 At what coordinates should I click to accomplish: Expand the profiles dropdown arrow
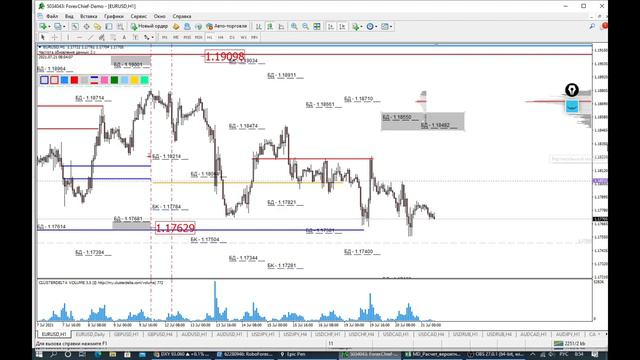pos(64,27)
